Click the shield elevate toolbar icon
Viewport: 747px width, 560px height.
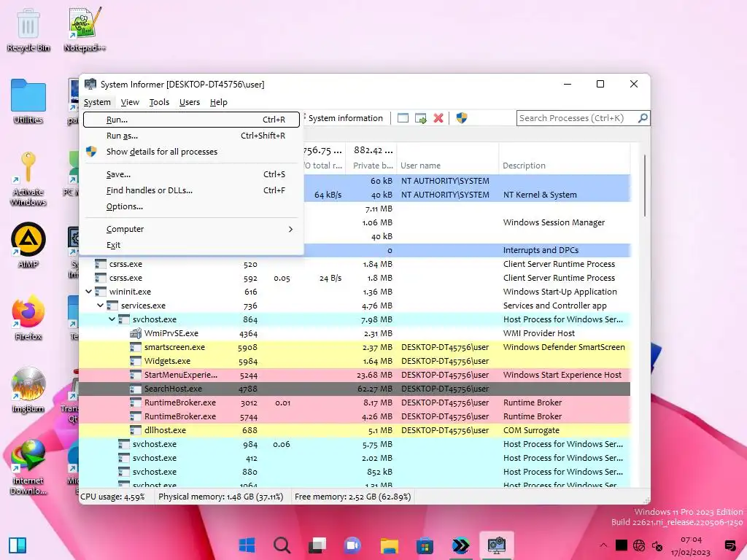(462, 118)
